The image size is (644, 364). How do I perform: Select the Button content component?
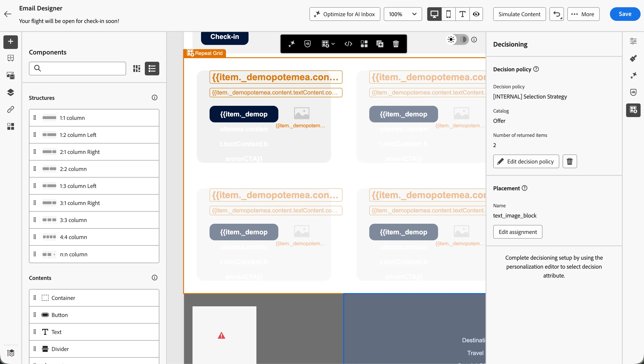(94, 315)
